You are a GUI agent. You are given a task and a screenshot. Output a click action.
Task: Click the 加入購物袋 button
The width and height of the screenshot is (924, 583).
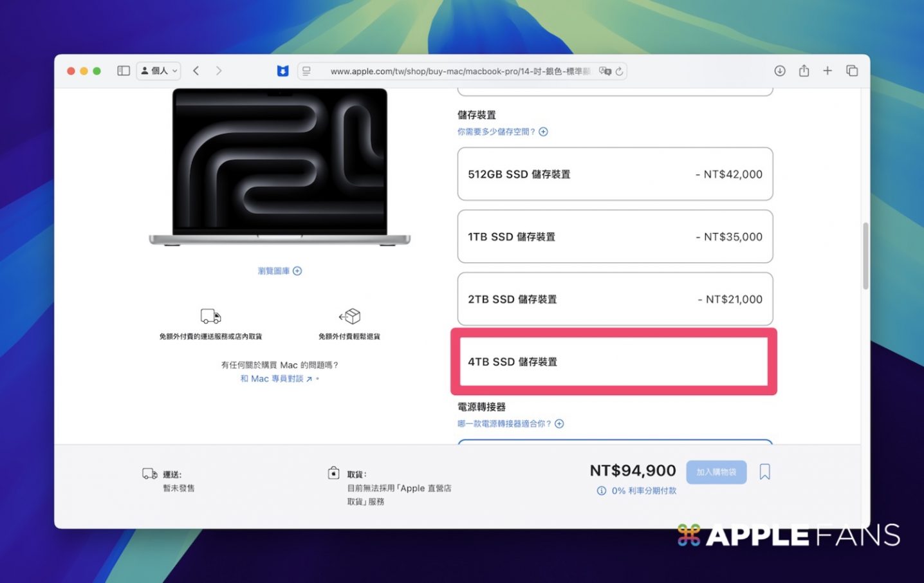(x=716, y=472)
